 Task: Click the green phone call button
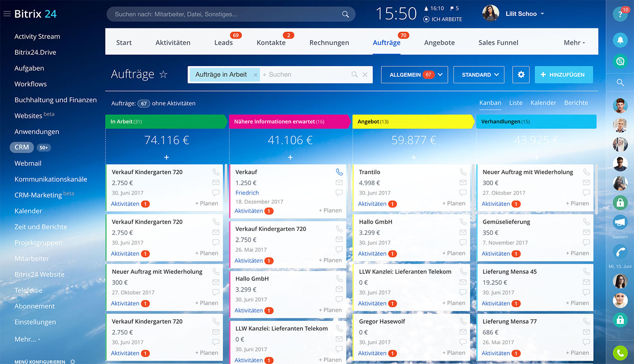click(620, 353)
